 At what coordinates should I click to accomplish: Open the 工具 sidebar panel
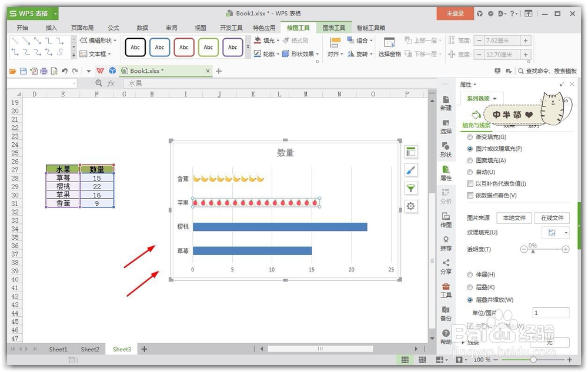(446, 290)
